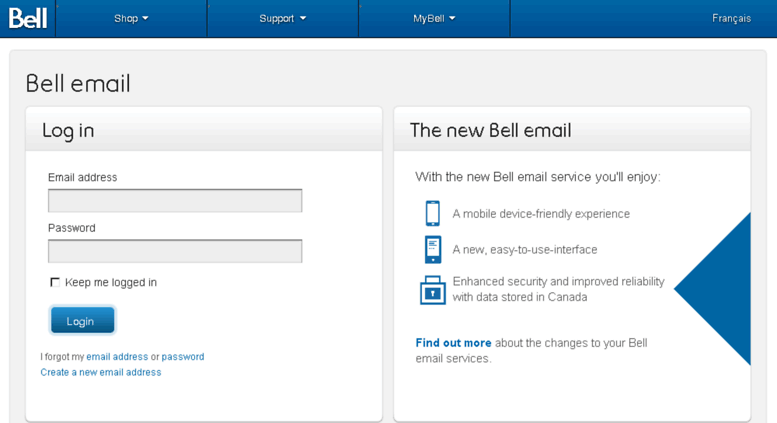Click the forgot email address link
Image resolution: width=777 pixels, height=423 pixels.
117,357
